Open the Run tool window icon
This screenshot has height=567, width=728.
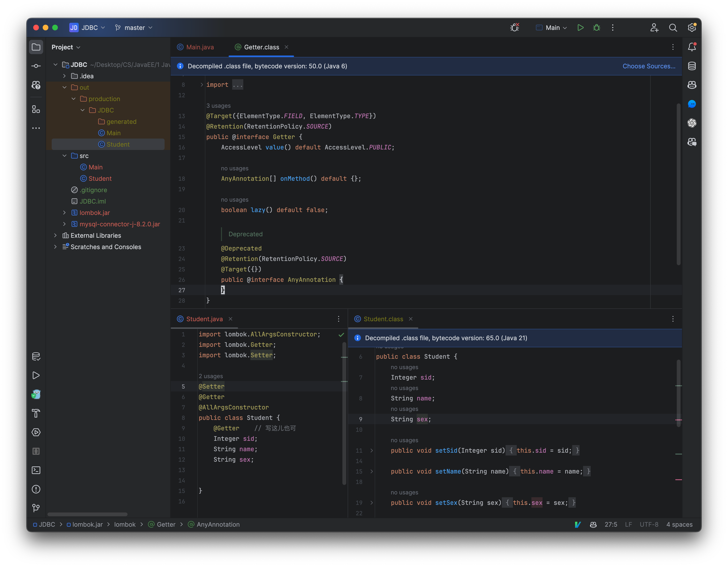pyautogui.click(x=36, y=376)
